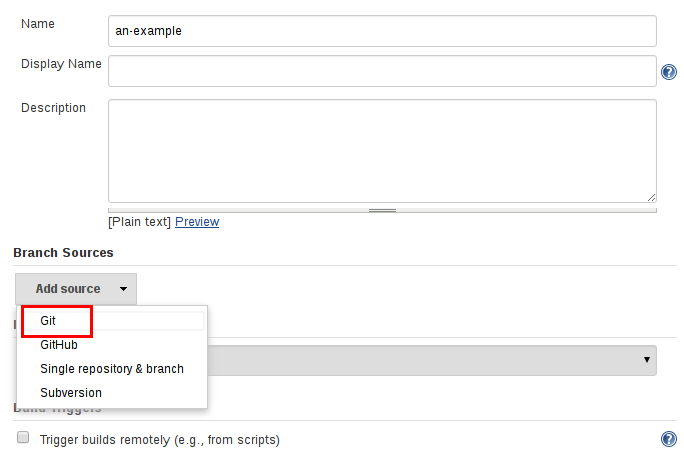The width and height of the screenshot is (684, 455).
Task: Open the Preview link under Description
Action: tap(197, 222)
